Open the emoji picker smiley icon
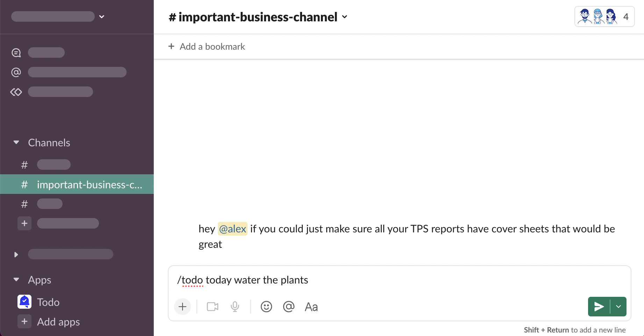The height and width of the screenshot is (336, 644). 266,307
